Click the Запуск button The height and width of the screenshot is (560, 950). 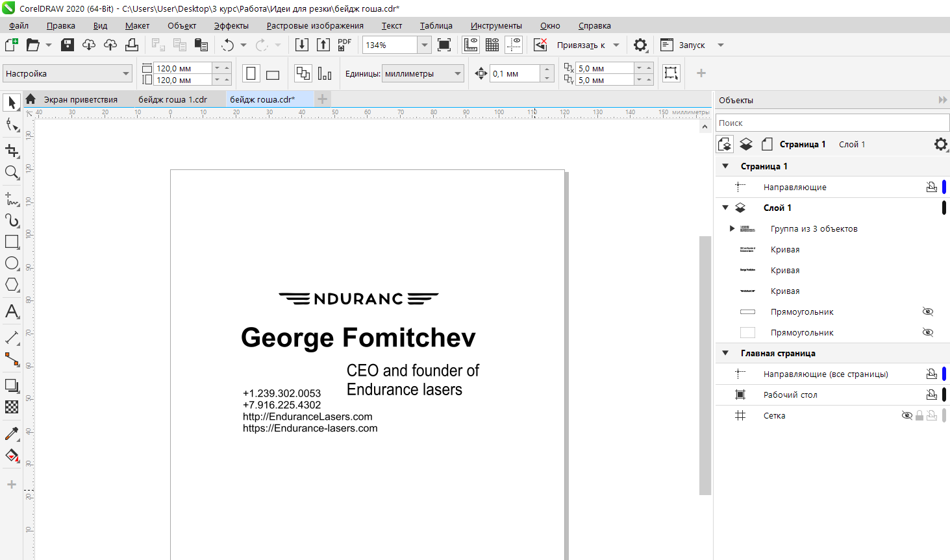coord(692,45)
